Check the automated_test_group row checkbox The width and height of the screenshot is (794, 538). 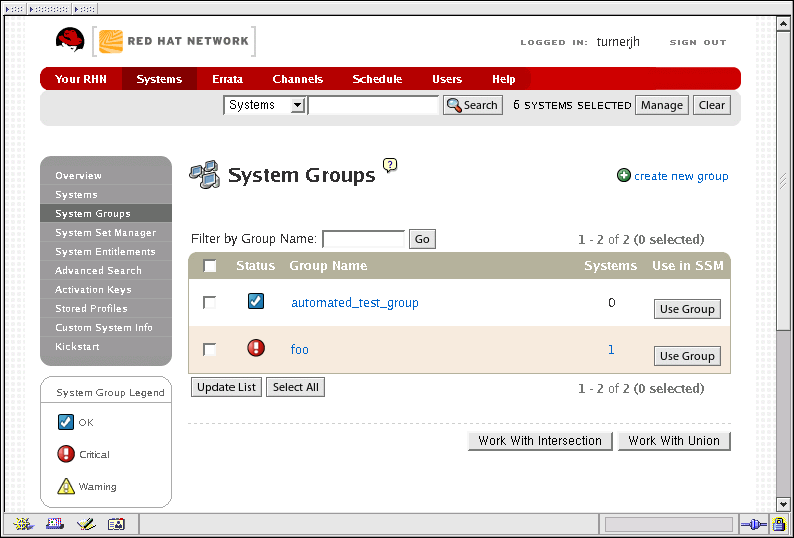click(x=209, y=302)
